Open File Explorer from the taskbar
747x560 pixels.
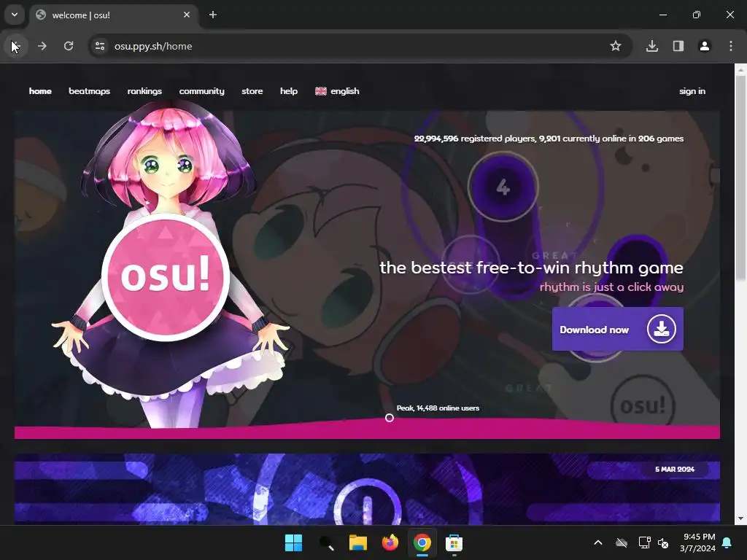point(357,542)
